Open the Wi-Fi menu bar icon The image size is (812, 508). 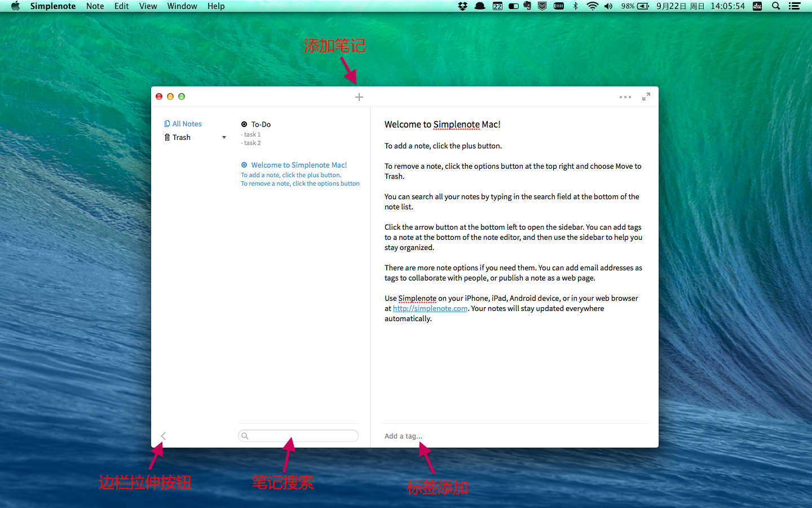[592, 6]
